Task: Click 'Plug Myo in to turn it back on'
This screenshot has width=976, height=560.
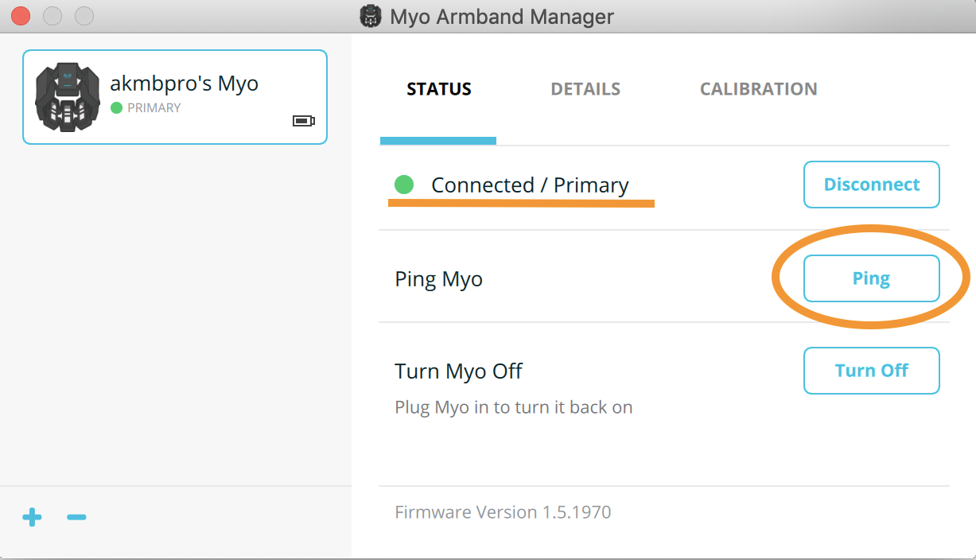Action: coord(514,408)
